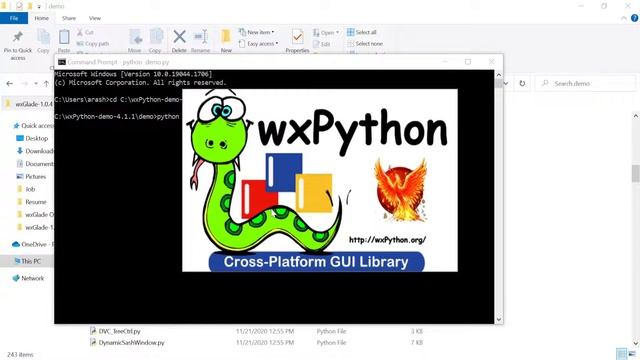Click the Search demo field
The width and height of the screenshot is (640, 360).
586,83
